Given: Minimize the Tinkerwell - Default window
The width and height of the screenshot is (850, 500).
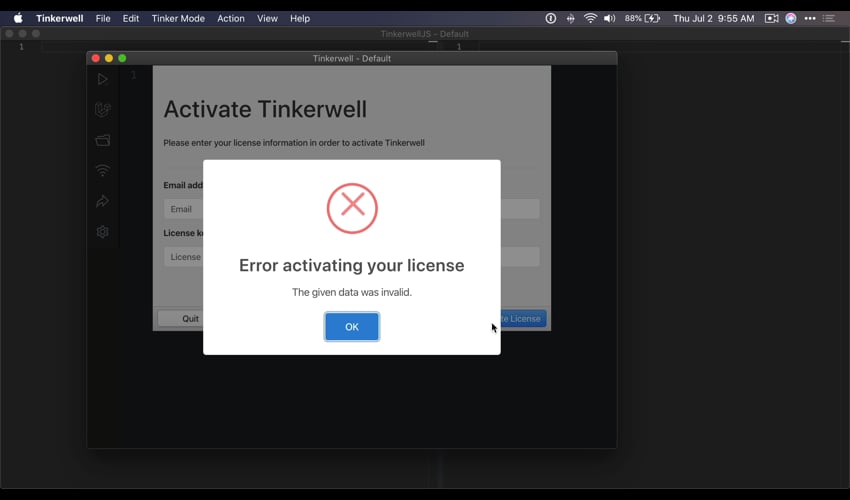Looking at the screenshot, I should click(109, 58).
